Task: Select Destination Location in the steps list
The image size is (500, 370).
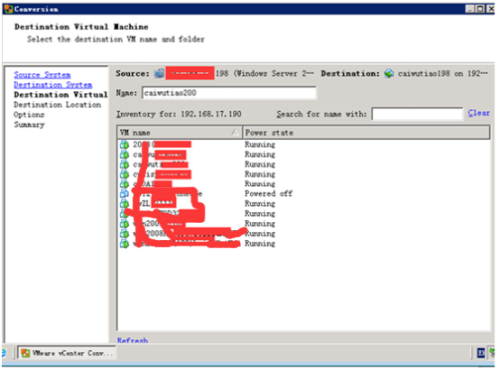Action: point(57,105)
